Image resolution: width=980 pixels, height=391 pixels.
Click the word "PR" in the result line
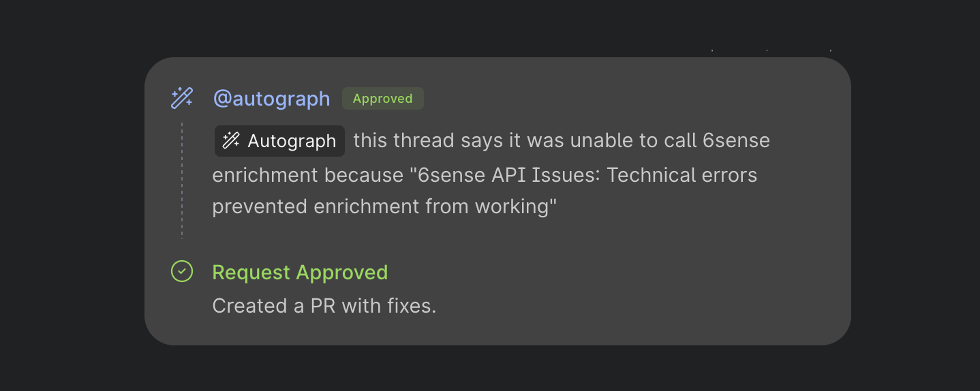324,306
